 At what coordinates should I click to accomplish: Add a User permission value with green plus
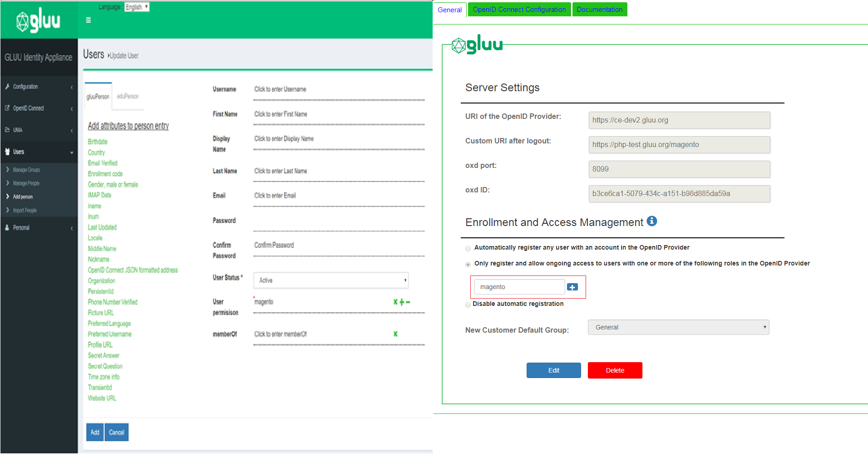point(402,302)
